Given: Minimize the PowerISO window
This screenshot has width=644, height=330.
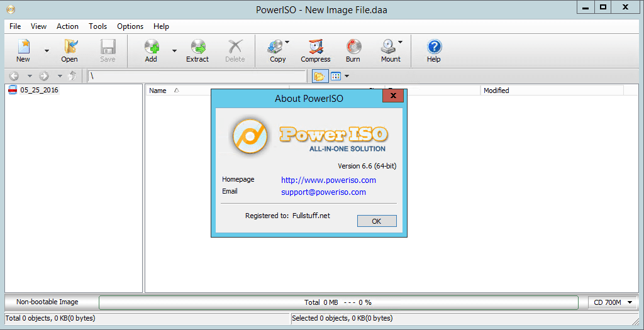Looking at the screenshot, I should 586,8.
